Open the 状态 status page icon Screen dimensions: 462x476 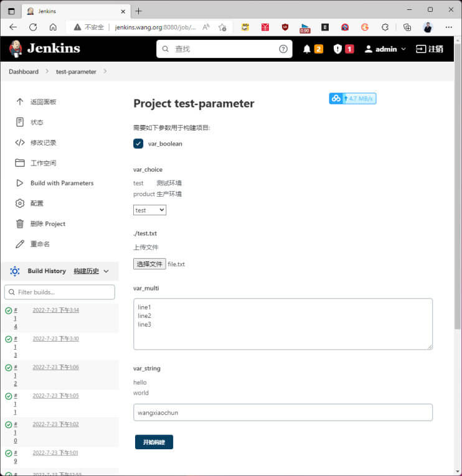point(20,122)
